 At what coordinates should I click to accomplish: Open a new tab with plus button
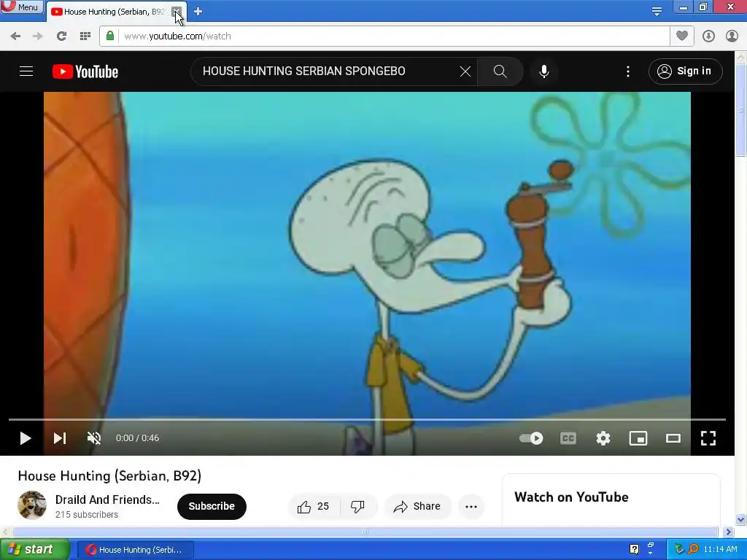198,12
